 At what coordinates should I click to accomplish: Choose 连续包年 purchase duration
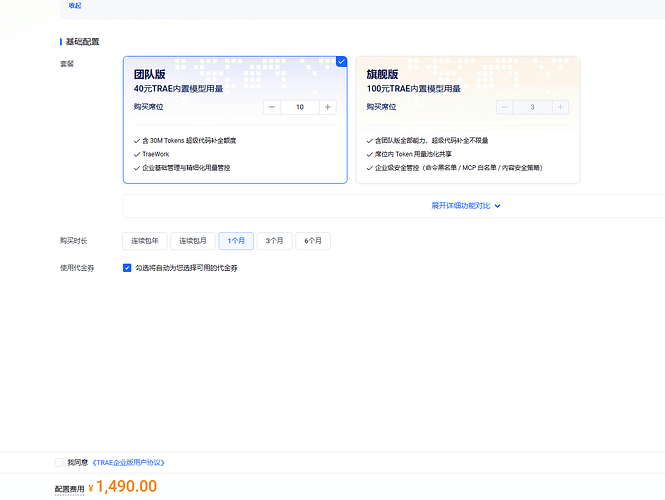pyautogui.click(x=145, y=241)
